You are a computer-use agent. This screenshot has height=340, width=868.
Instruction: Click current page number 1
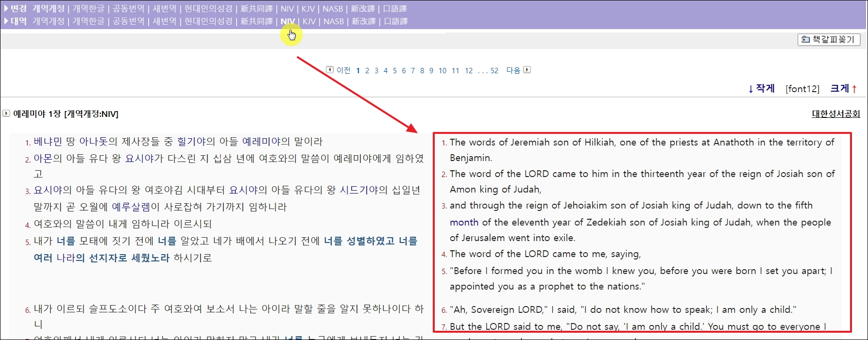[x=358, y=71]
